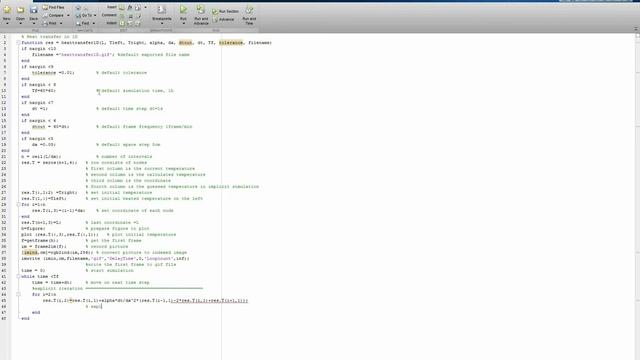The width and height of the screenshot is (640, 360).
Task: Click the Run and Advance icon
Action: (201, 9)
